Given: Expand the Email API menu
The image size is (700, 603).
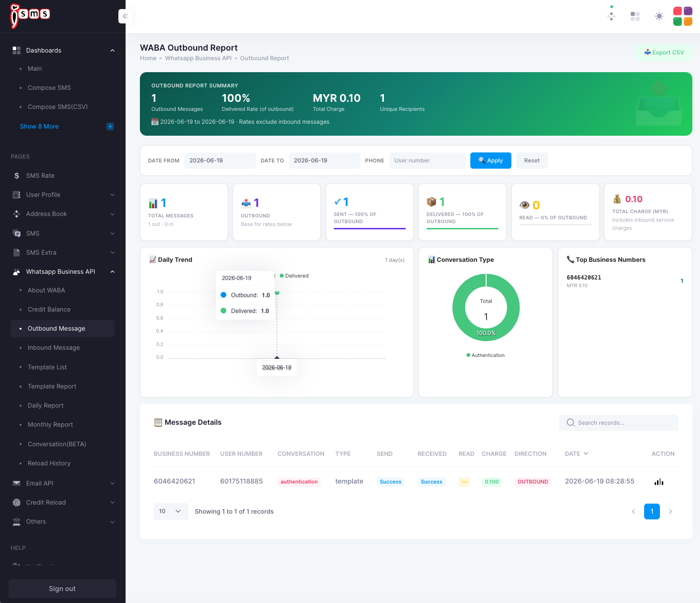Looking at the screenshot, I should pos(113,484).
